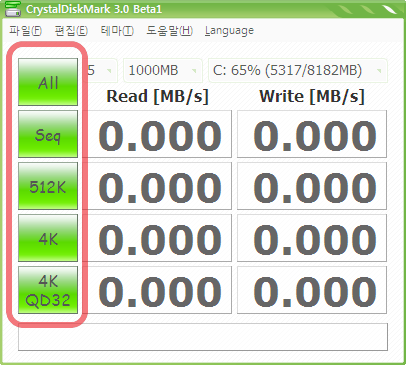Click the 512K write result value
This screenshot has width=406, height=365.
pyautogui.click(x=312, y=186)
